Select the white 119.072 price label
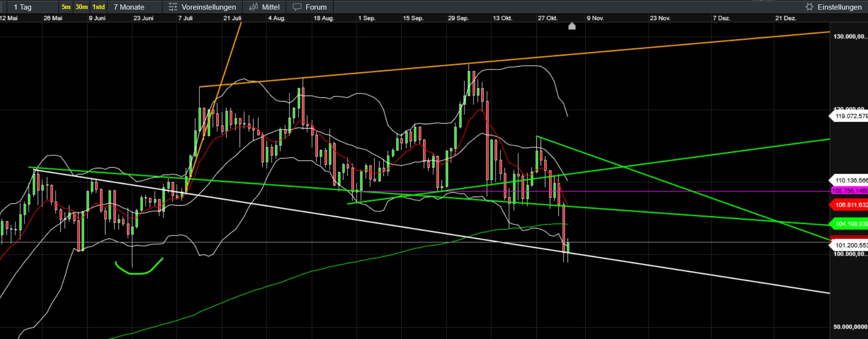The image size is (868, 339). click(849, 116)
